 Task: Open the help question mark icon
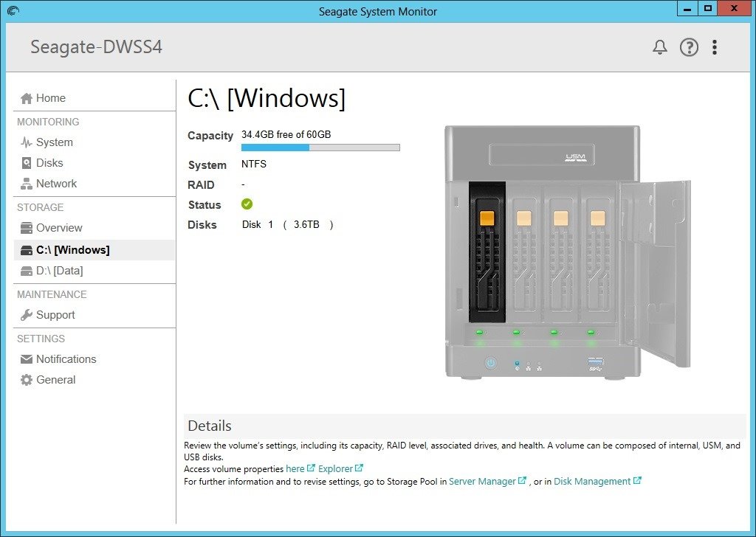pyautogui.click(x=689, y=47)
